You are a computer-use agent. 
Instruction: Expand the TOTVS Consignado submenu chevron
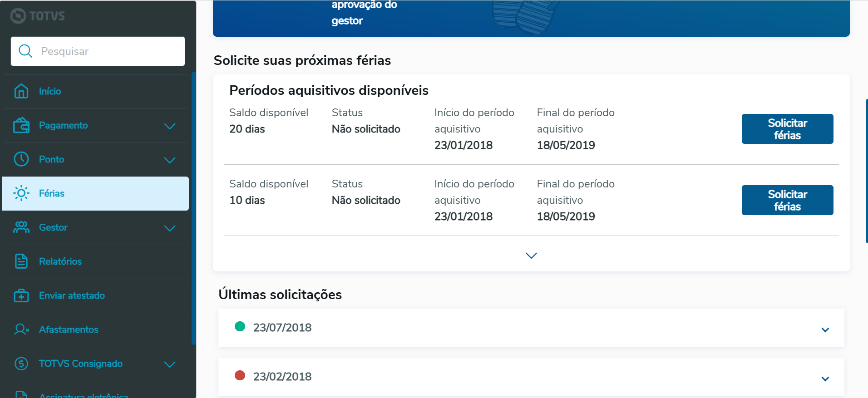[x=170, y=364]
